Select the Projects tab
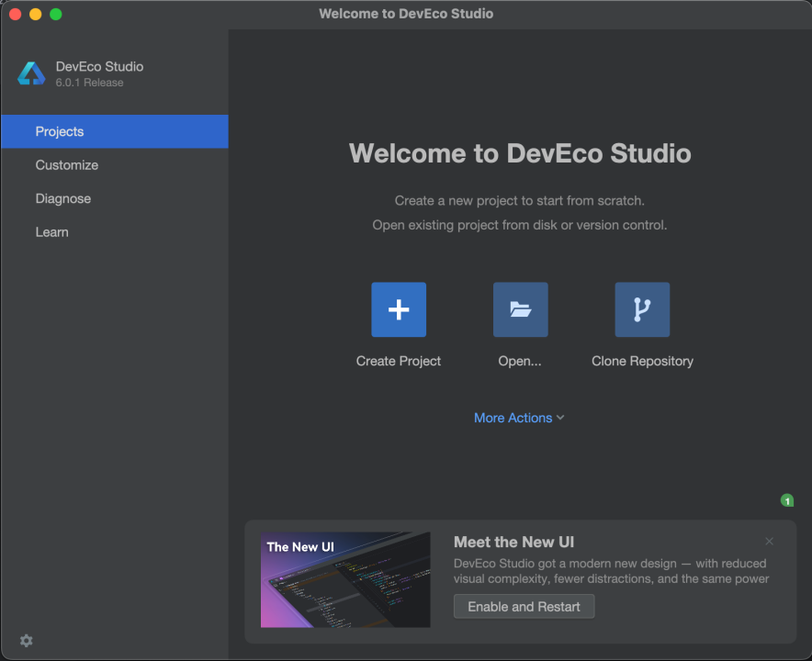The width and height of the screenshot is (812, 661). (x=115, y=131)
